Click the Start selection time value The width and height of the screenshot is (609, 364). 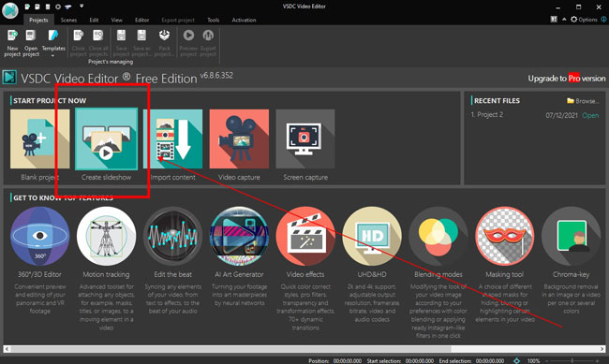tap(420, 361)
